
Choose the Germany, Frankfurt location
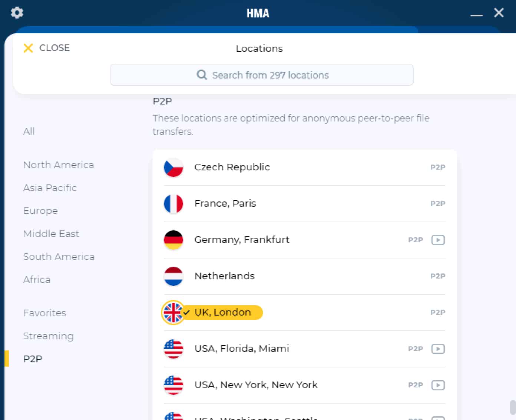pos(304,240)
